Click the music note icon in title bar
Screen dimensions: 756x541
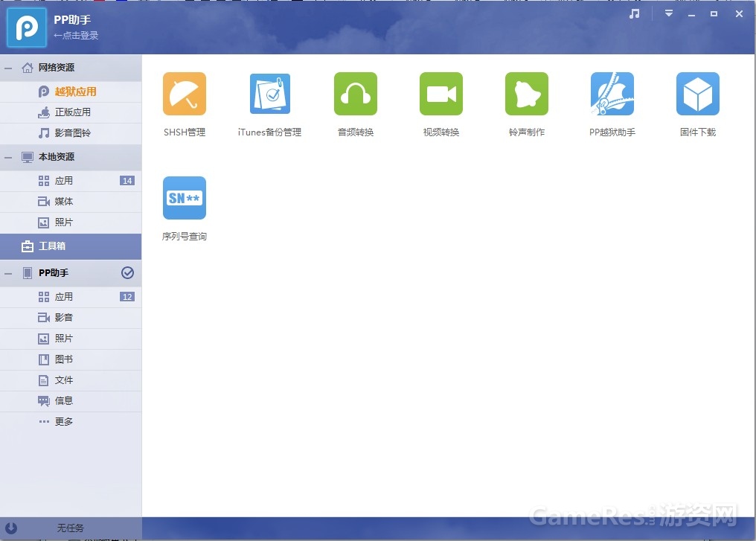(635, 14)
